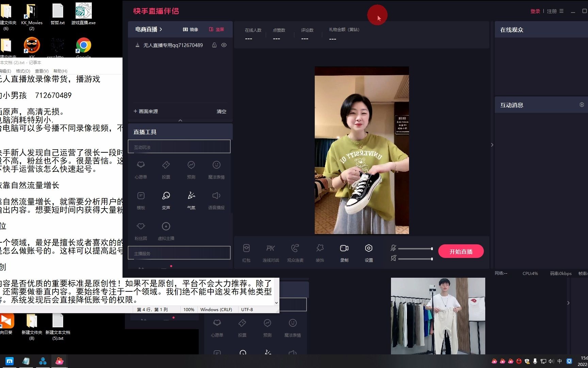
Task: Open Notepad 查看(V) menu
Action: point(42,71)
